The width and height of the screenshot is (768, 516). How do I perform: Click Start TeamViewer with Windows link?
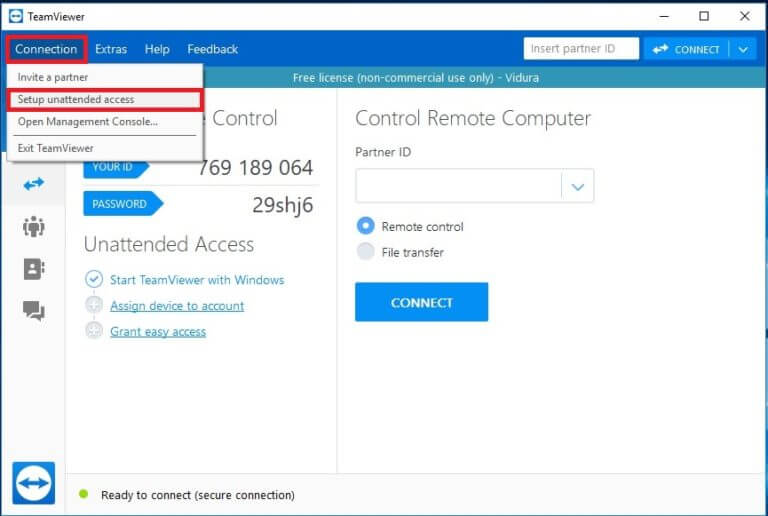[197, 280]
